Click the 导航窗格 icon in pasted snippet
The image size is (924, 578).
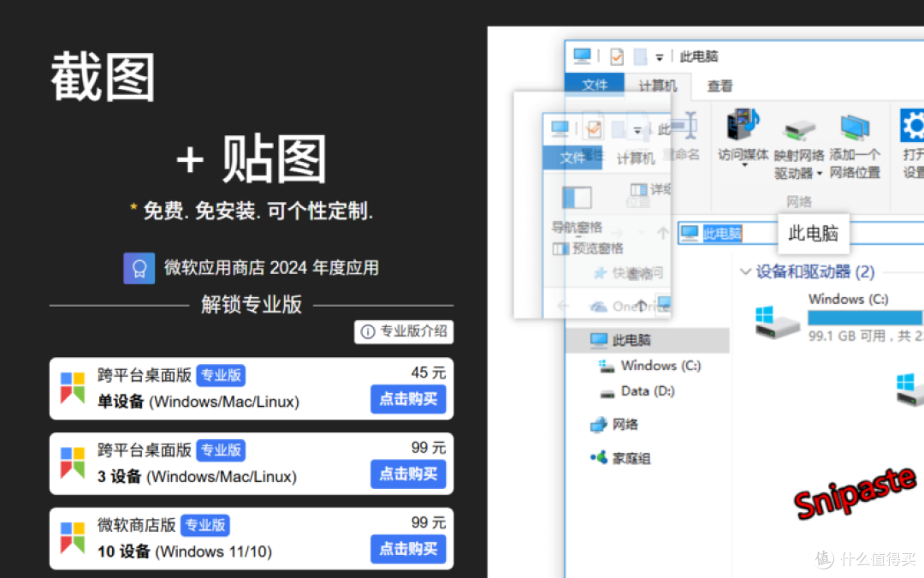577,198
